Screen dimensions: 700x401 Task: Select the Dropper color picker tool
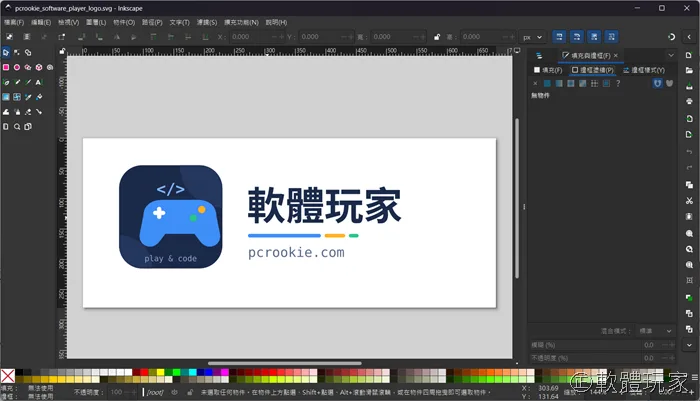pyautogui.click(x=28, y=97)
